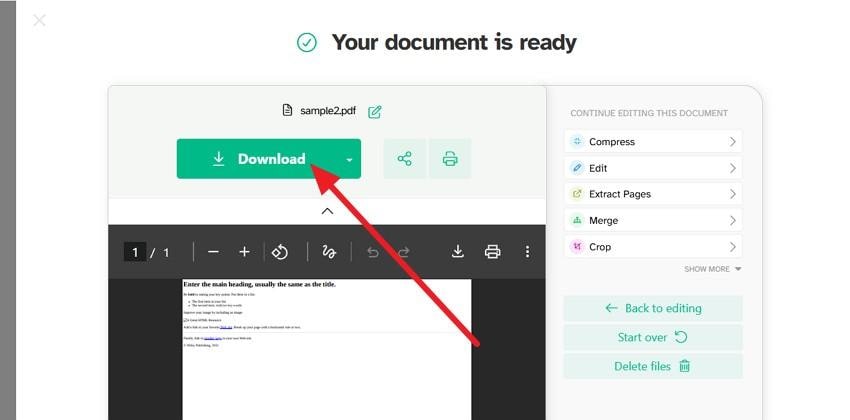Click the chevron on the Merge row
Viewport: 850px width, 420px height.
tap(732, 221)
